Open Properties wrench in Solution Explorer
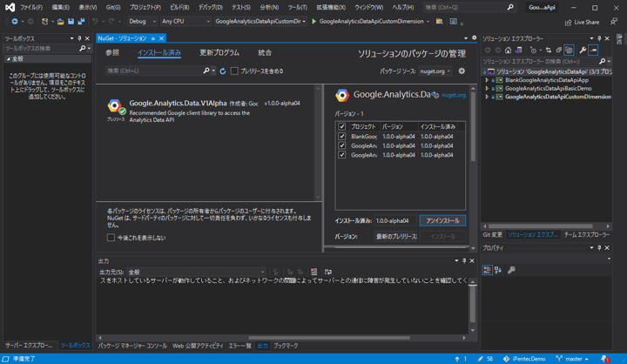This screenshot has height=364, width=627. click(583, 50)
